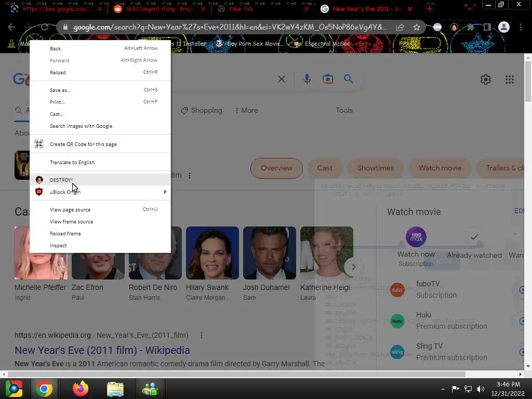Open the More search filters dropdown
Screen dimensions: 532x399
click(x=246, y=110)
